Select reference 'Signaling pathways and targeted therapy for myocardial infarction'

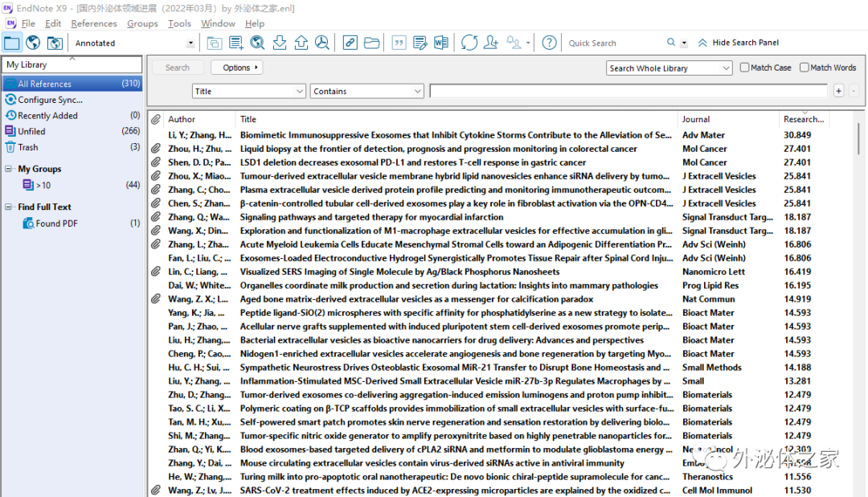[371, 217]
